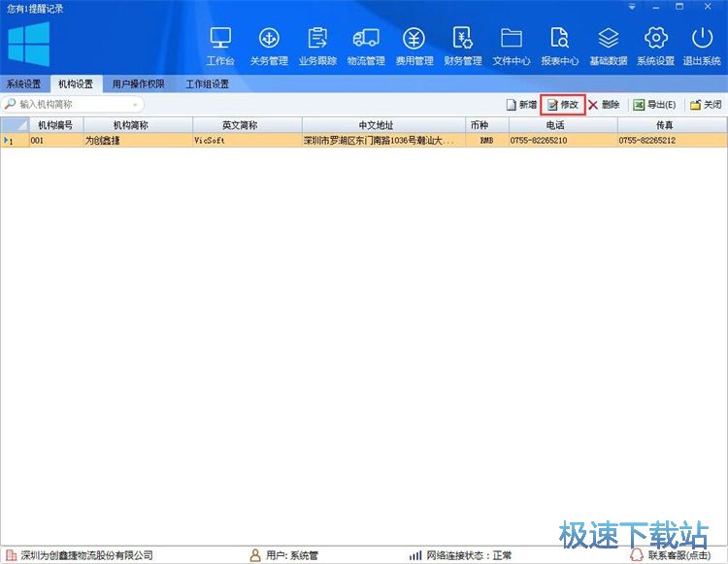Image resolution: width=728 pixels, height=564 pixels.
Task: Open 物流管理 logistics truck icon
Action: click(366, 46)
